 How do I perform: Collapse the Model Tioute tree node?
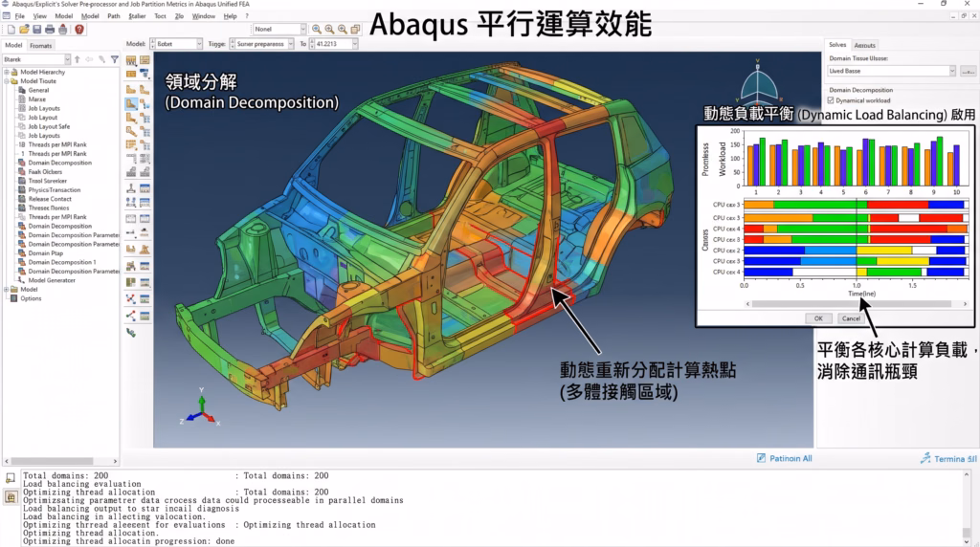click(7, 81)
